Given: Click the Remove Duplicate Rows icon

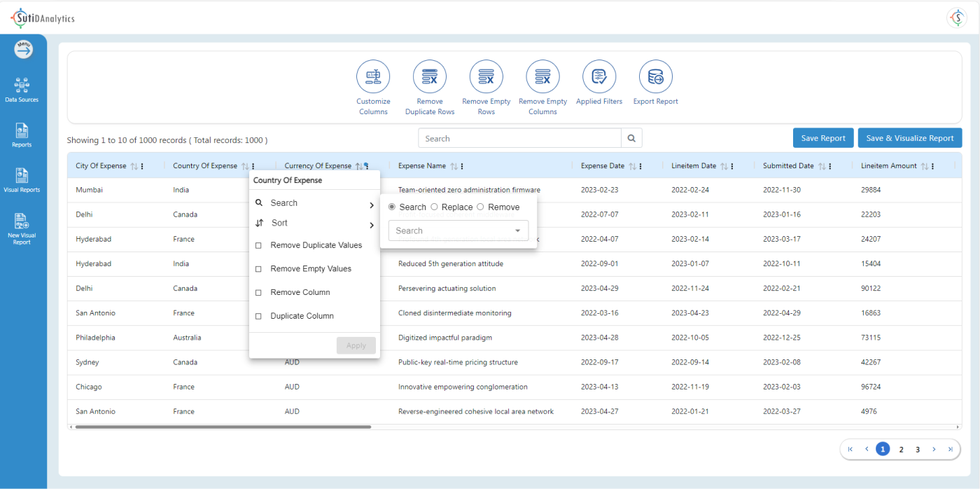Looking at the screenshot, I should coord(430,77).
